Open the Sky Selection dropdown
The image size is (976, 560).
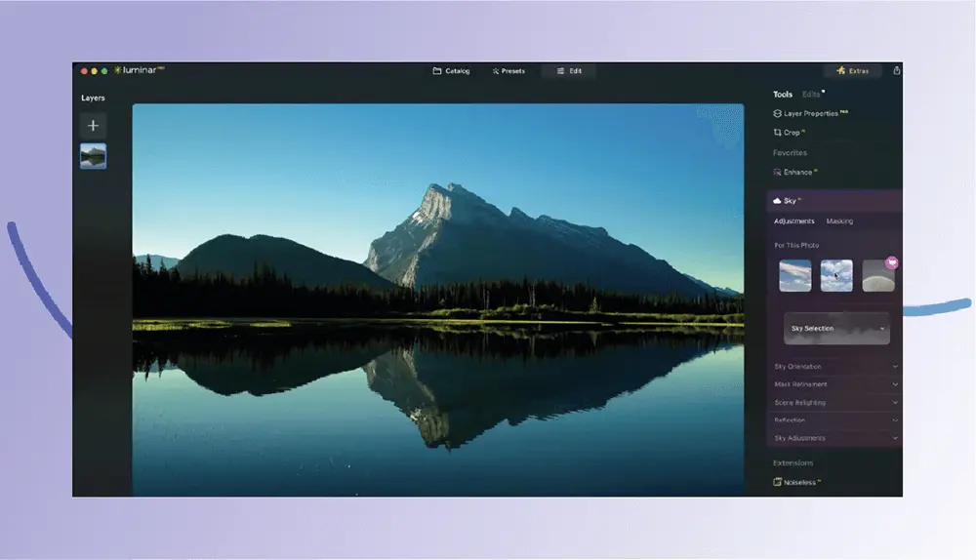pos(836,329)
